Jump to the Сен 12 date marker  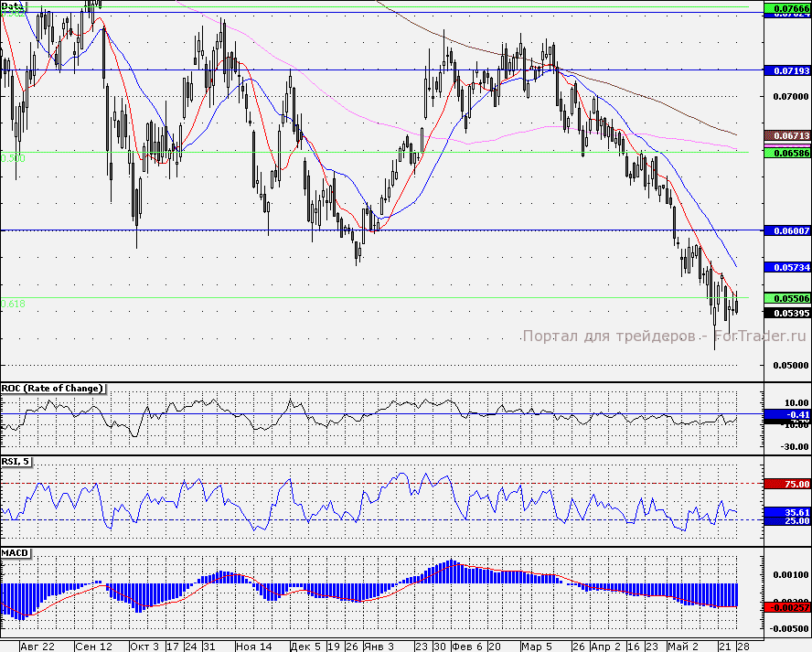point(93,646)
